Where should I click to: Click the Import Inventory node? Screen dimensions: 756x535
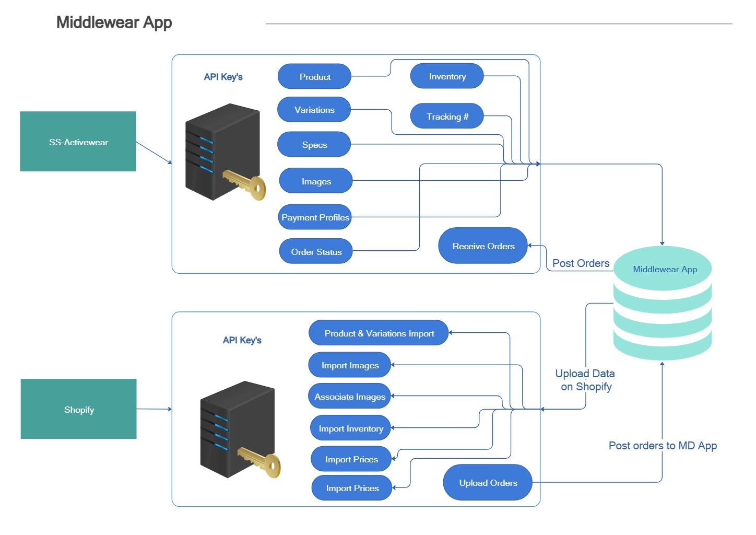pyautogui.click(x=351, y=428)
